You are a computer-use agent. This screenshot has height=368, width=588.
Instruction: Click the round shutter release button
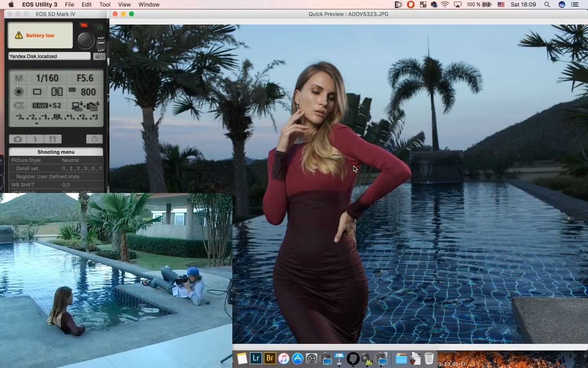click(x=86, y=40)
